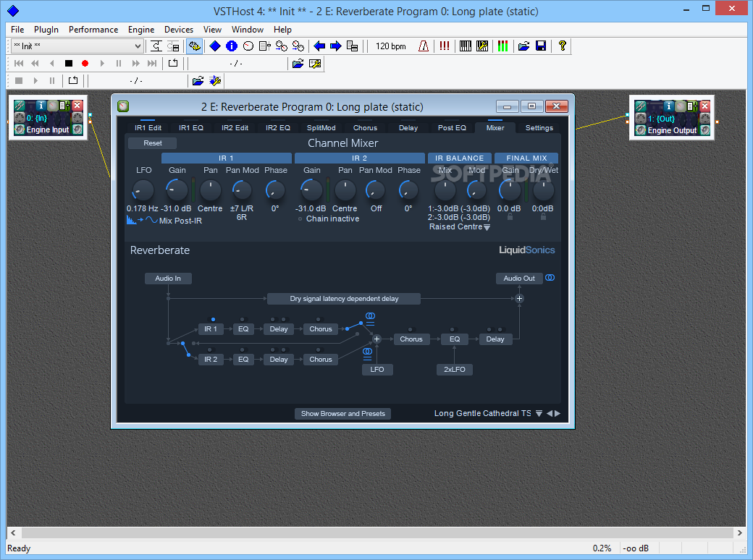Click the Dry/Wet knob in Final Mix
Screen dimensions: 753x560
click(x=543, y=190)
